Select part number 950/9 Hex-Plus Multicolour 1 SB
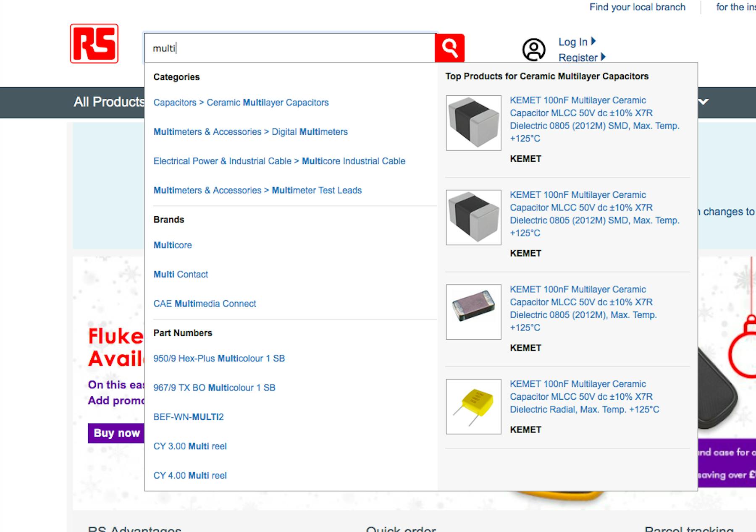This screenshot has height=532, width=756. coord(219,359)
